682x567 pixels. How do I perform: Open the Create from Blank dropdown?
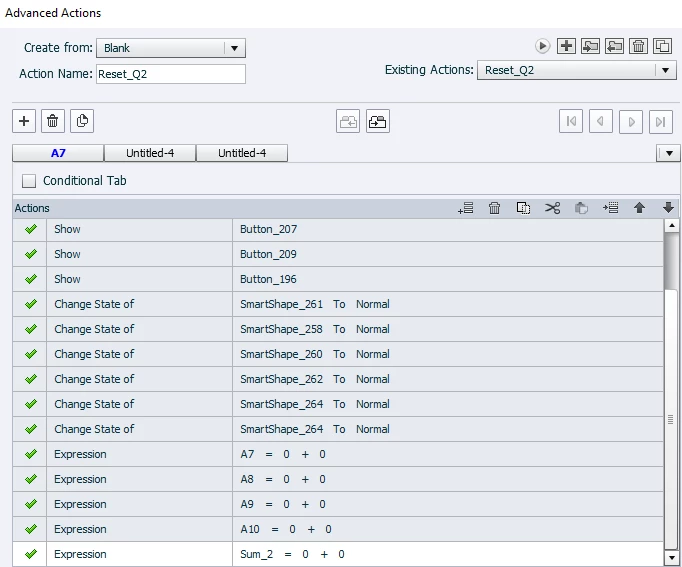171,48
